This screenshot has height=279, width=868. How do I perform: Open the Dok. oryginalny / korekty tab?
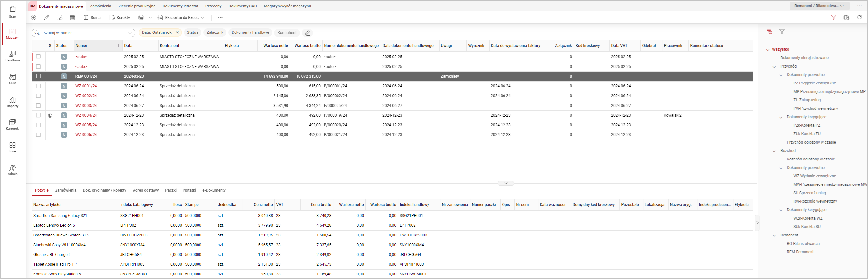[x=105, y=190]
